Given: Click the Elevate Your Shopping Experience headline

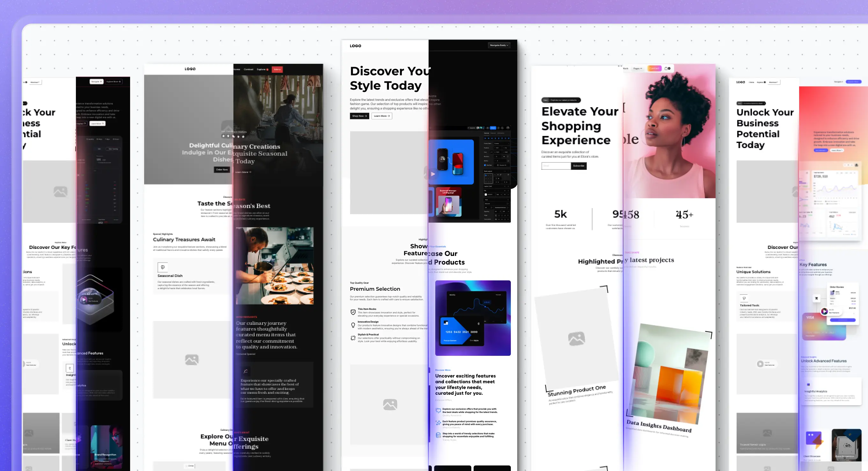Looking at the screenshot, I should (x=580, y=126).
